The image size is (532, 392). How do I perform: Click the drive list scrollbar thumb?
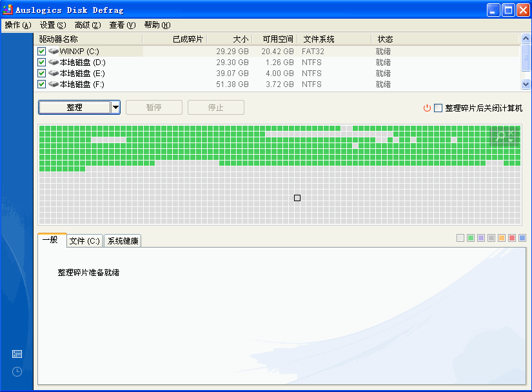pos(526,57)
